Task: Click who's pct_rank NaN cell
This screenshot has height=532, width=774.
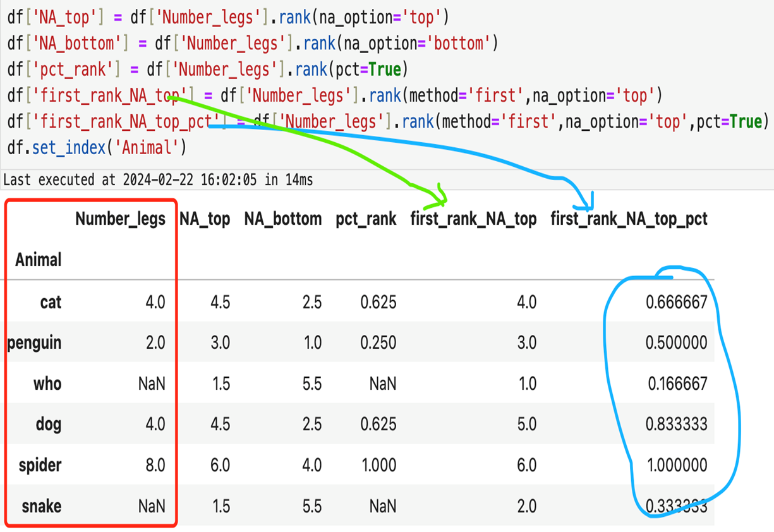Action: tap(383, 384)
